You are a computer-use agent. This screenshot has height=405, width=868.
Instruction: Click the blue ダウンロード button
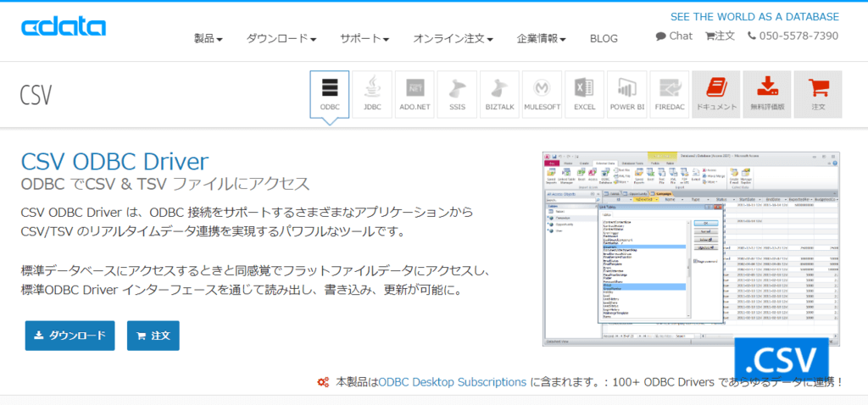click(70, 336)
